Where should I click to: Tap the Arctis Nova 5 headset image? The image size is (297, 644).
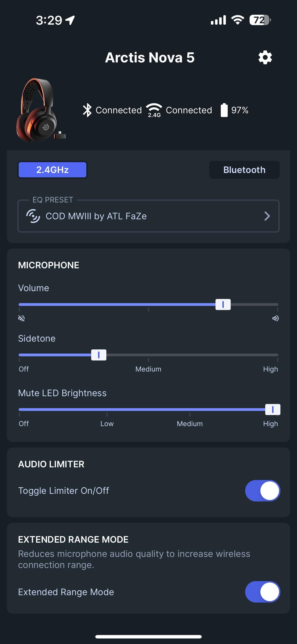(x=40, y=110)
